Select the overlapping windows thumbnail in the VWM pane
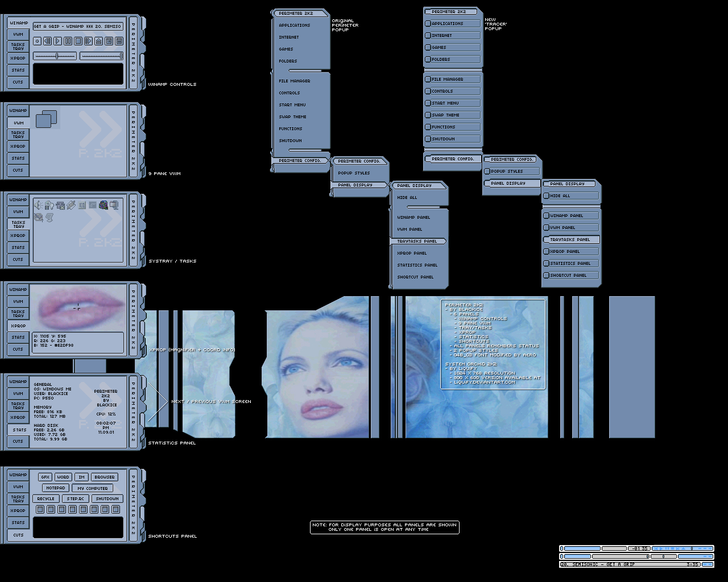Image resolution: width=728 pixels, height=582 pixels. click(46, 119)
